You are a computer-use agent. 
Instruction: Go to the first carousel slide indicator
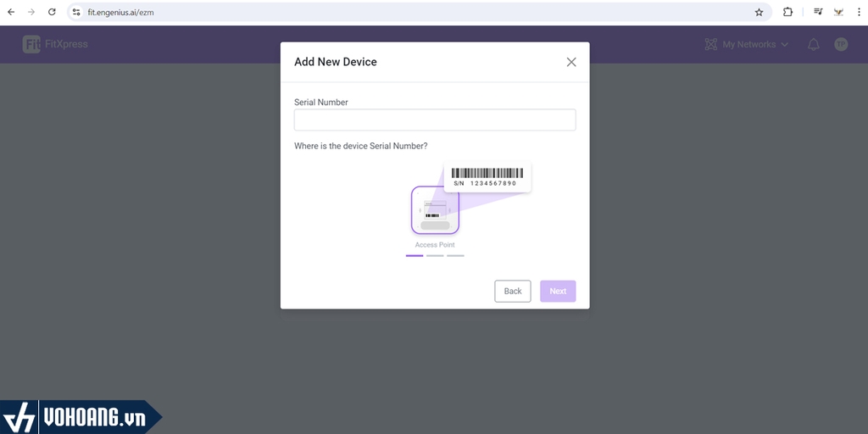coord(415,255)
